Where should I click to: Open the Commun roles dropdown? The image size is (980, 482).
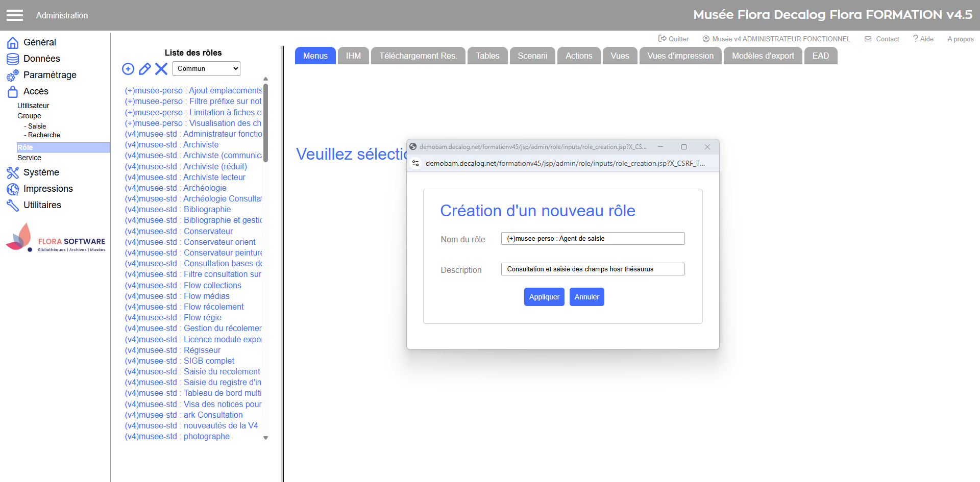206,69
